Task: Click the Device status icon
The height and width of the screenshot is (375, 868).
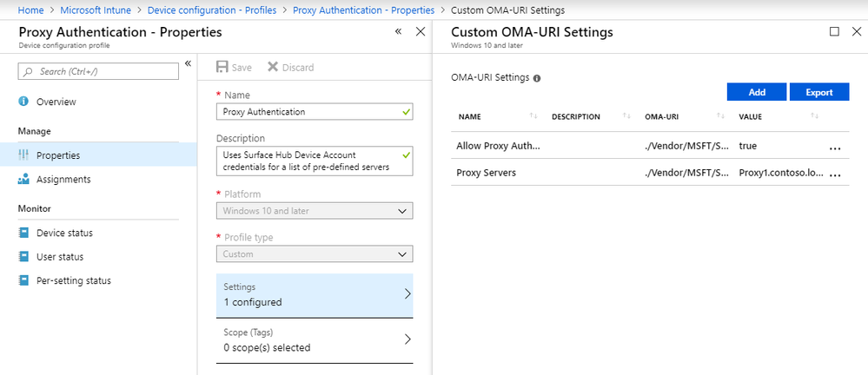Action: pos(23,233)
